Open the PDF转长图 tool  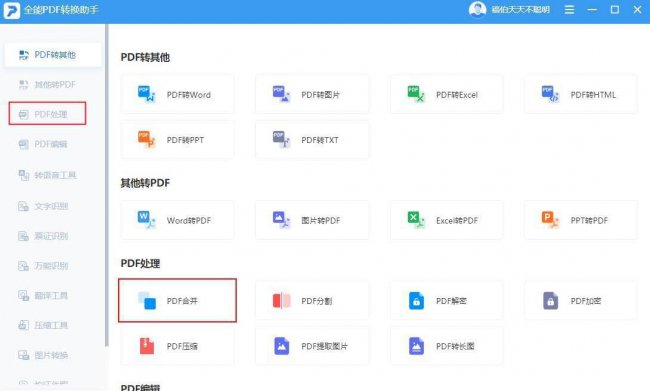pyautogui.click(x=446, y=346)
